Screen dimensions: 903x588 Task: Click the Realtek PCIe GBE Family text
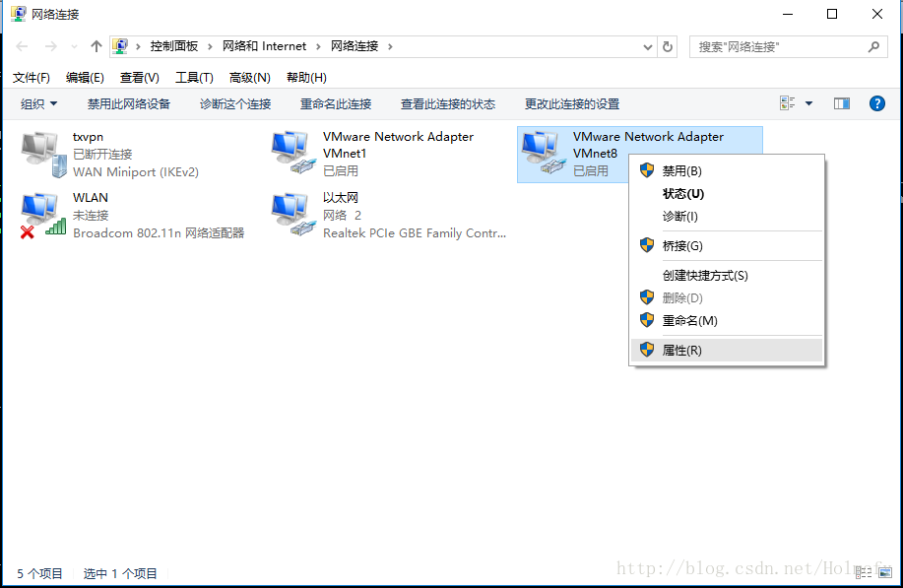pos(414,232)
